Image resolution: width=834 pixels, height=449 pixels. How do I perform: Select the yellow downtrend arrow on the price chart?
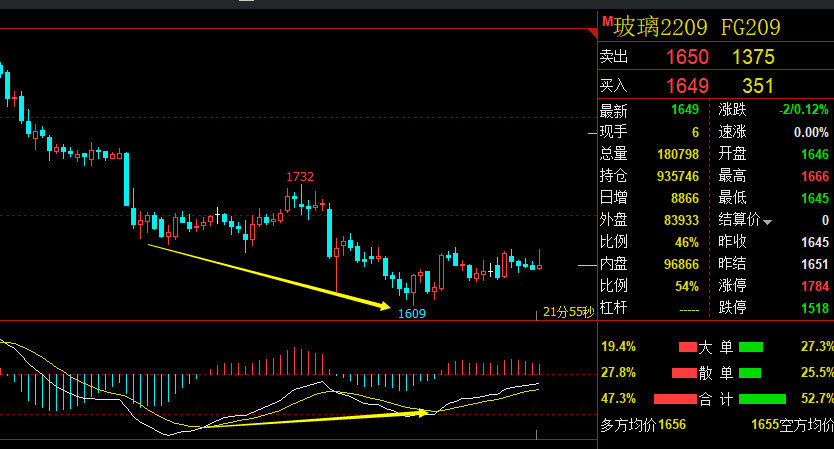[269, 277]
